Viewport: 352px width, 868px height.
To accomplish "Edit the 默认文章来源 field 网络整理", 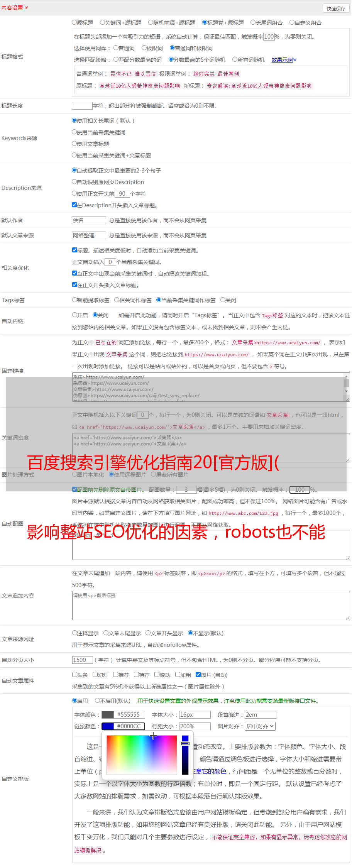I will click(89, 235).
